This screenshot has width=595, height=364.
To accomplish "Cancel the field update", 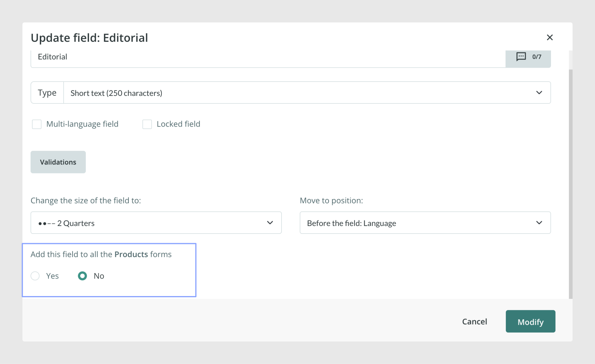I will tap(474, 322).
